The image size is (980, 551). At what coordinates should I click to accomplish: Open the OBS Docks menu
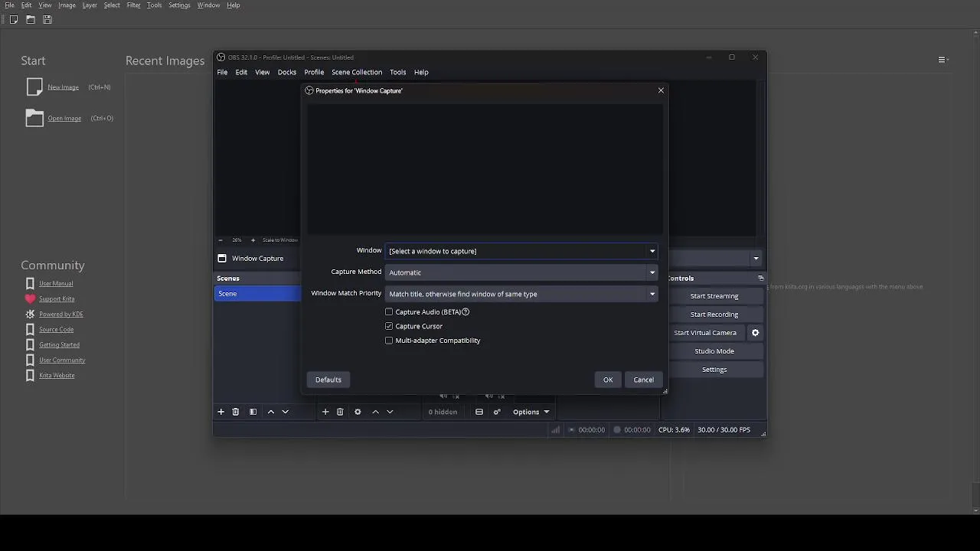(x=287, y=72)
